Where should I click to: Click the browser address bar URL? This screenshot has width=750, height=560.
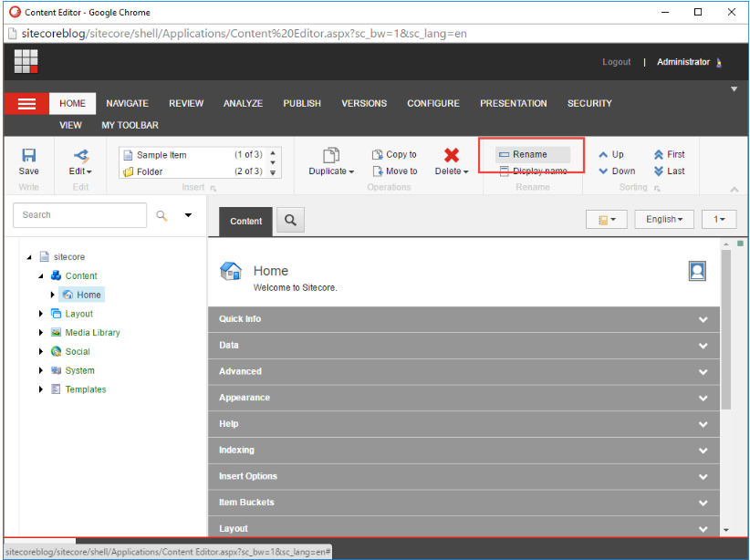[244, 34]
